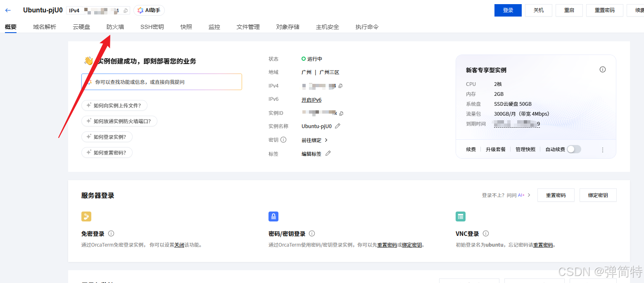Screen dimensions: 644x283
Task: Click the 开启IPv6 link
Action: 311,100
